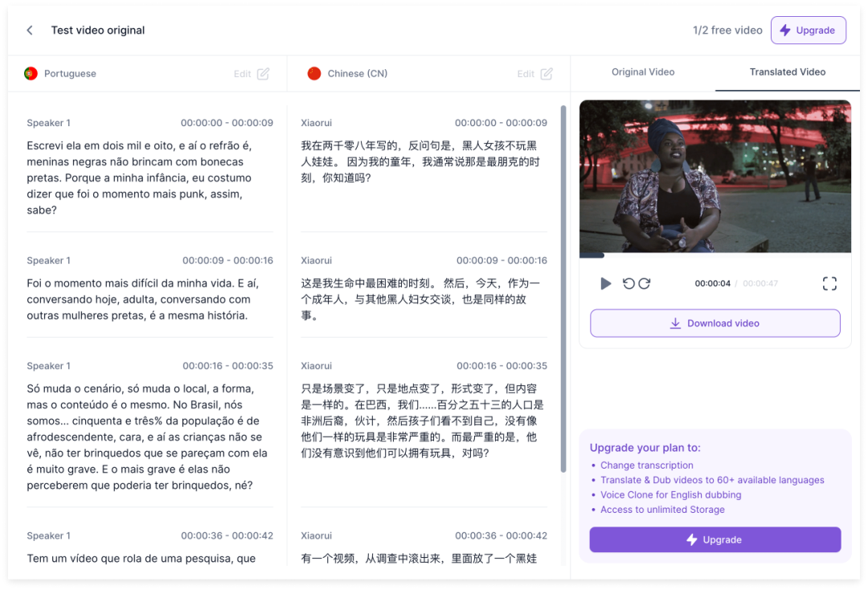868x590 pixels.
Task: Click the video progress bar
Action: 715,256
